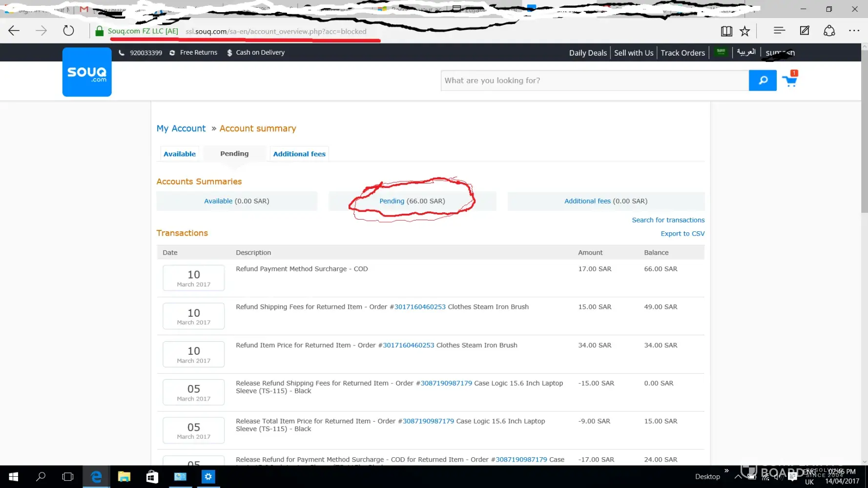The image size is (868, 488).
Task: Click the Souq.com logo
Action: click(87, 72)
